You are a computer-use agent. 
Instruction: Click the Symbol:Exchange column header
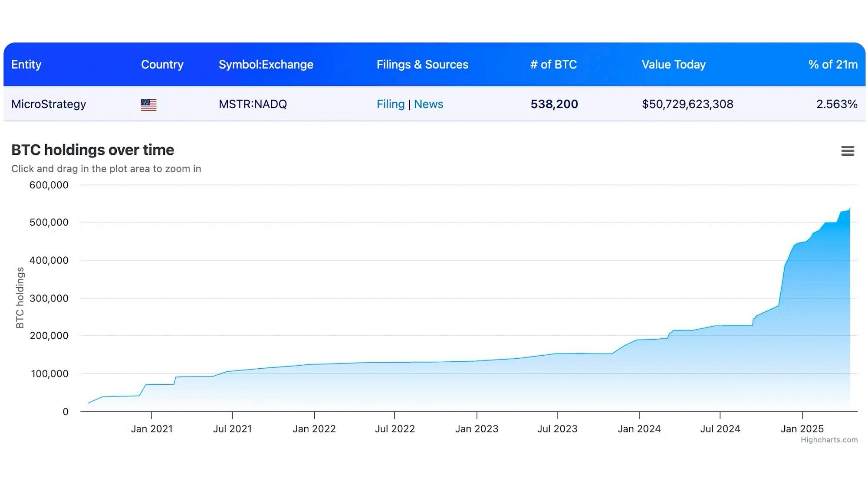(266, 65)
